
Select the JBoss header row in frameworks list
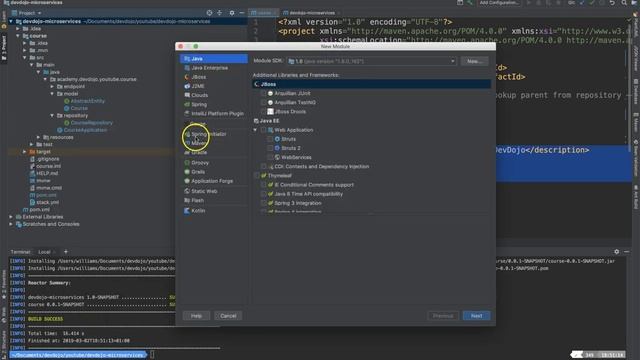click(x=371, y=84)
